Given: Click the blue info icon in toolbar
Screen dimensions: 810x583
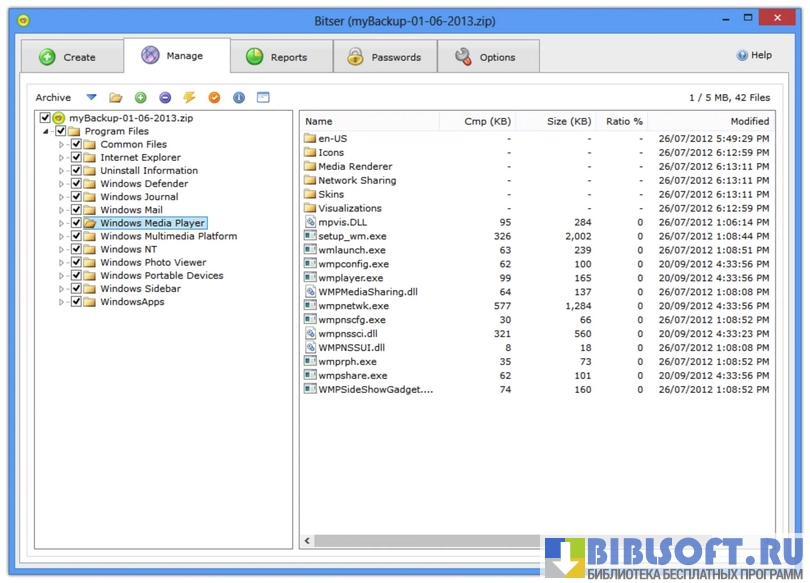Looking at the screenshot, I should click(x=238, y=98).
